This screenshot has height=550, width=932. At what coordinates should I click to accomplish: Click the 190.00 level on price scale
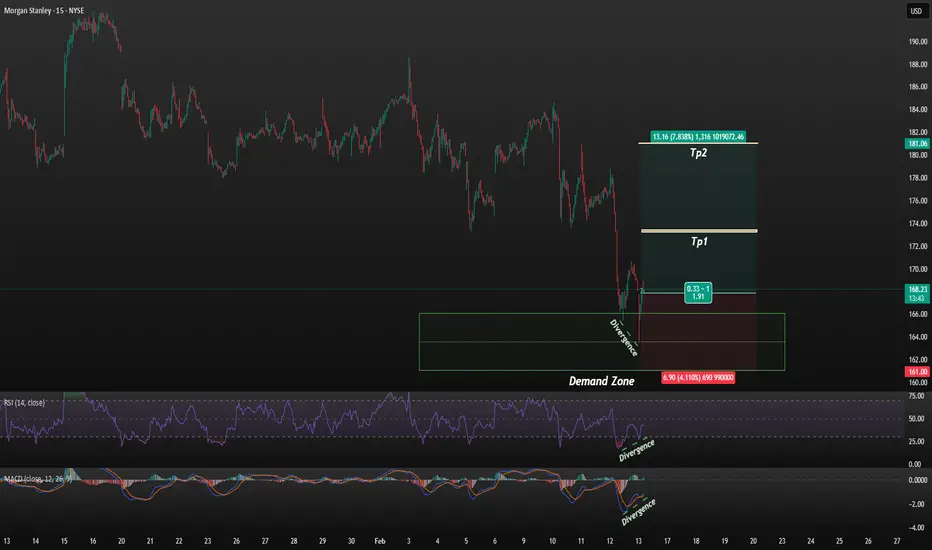918,42
